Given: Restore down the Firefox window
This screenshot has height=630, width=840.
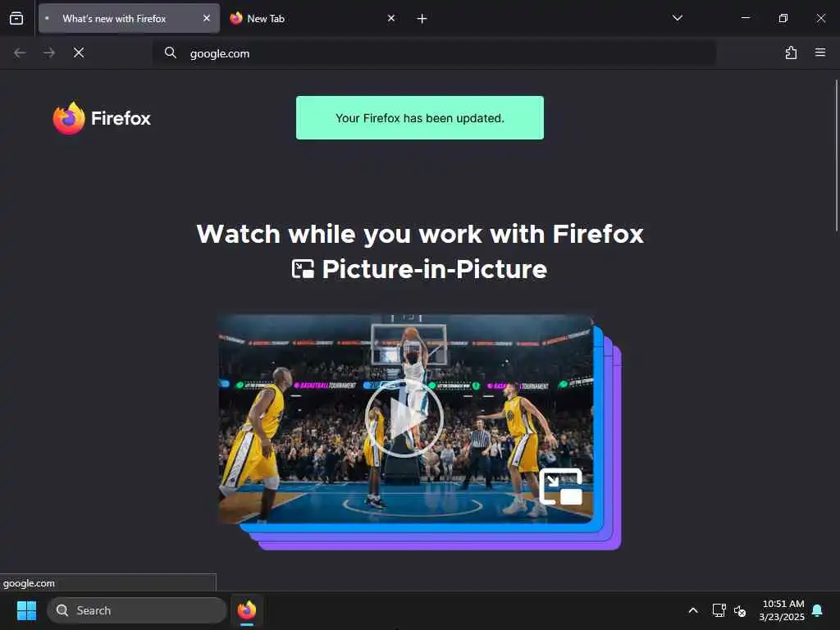Looking at the screenshot, I should pyautogui.click(x=783, y=18).
